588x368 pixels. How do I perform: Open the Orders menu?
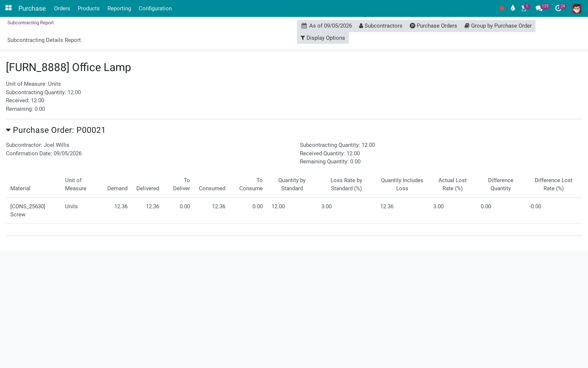click(x=62, y=8)
